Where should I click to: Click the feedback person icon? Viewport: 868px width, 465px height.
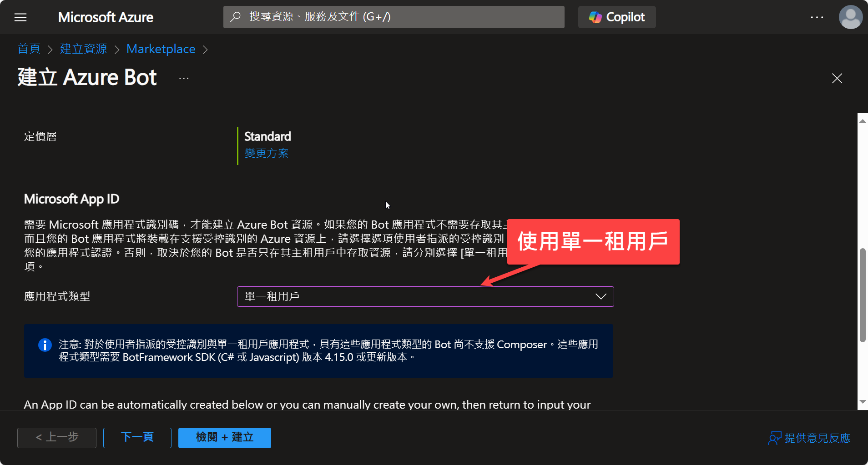coord(774,438)
